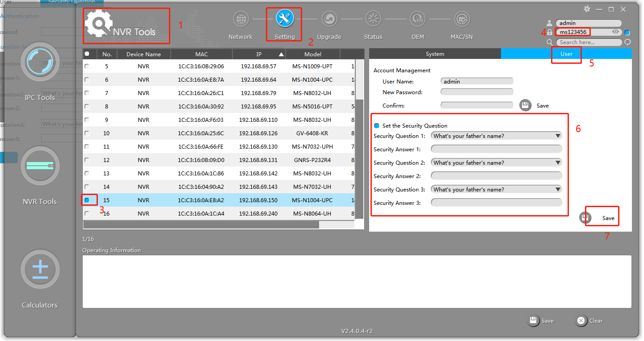Click the Clear label at bottom
This screenshot has width=644, height=341.
click(x=596, y=321)
